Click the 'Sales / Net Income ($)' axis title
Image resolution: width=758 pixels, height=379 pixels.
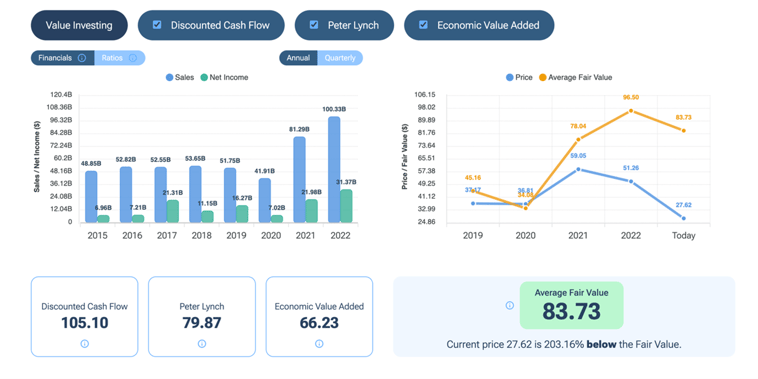pyautogui.click(x=37, y=158)
